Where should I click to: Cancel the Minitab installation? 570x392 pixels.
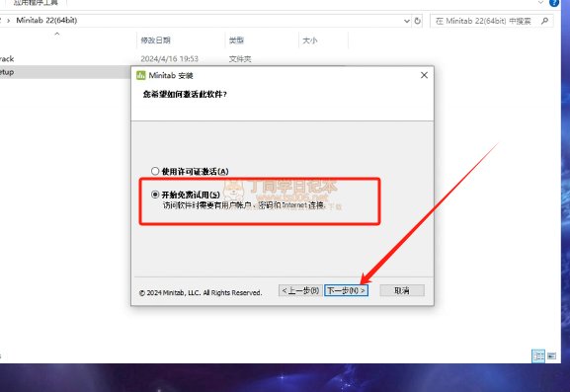[x=402, y=290]
